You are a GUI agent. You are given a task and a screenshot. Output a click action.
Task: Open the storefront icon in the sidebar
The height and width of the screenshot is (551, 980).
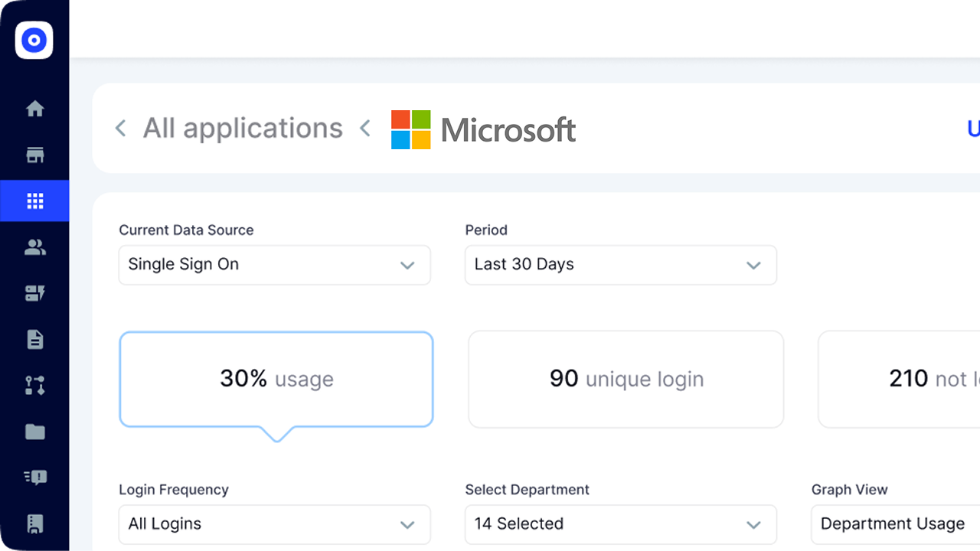[x=34, y=155]
